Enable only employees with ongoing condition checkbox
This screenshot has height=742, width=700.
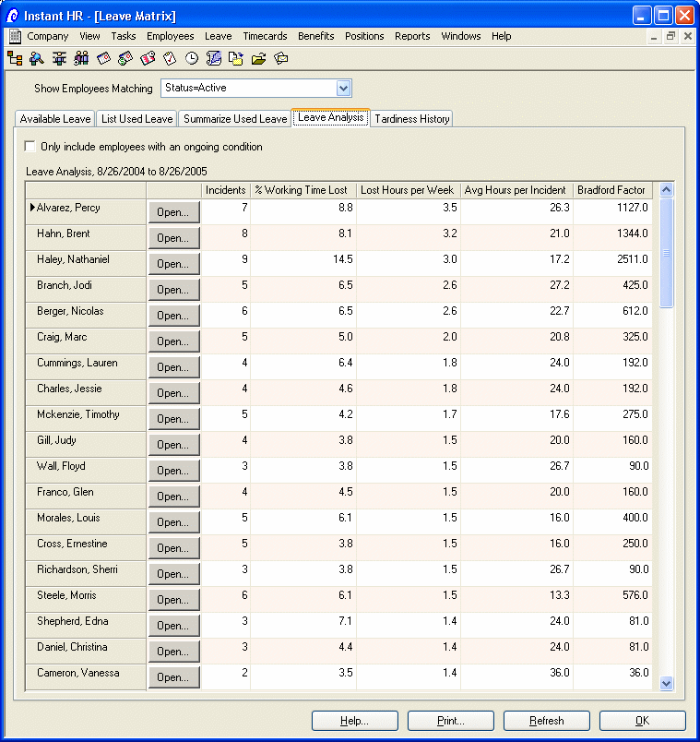(x=30, y=147)
